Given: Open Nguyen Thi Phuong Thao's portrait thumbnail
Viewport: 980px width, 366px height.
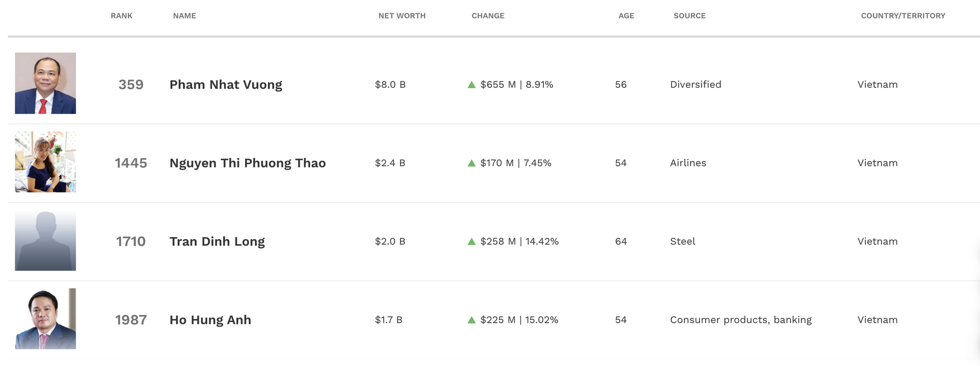Looking at the screenshot, I should 45,162.
